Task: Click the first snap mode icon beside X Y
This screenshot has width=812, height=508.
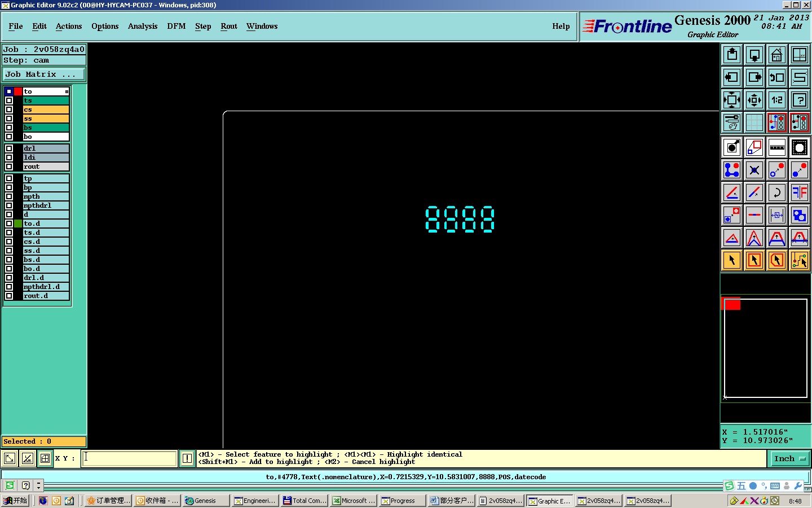Action: coord(10,458)
